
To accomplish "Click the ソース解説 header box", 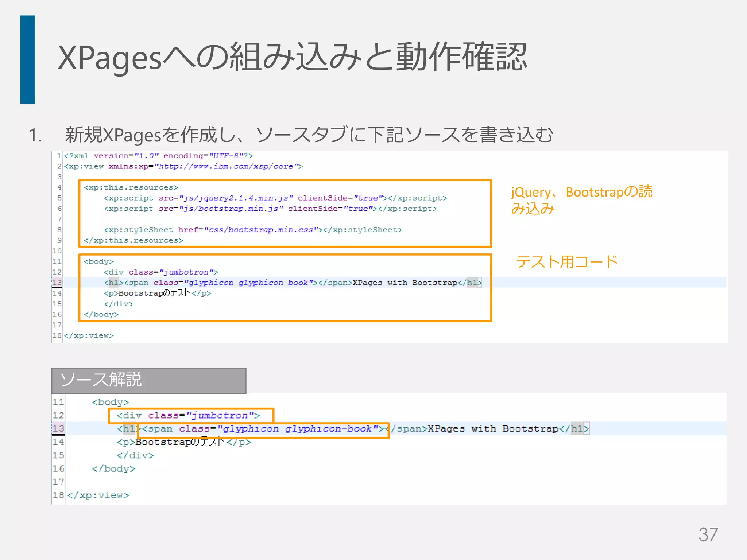I will click(x=149, y=381).
